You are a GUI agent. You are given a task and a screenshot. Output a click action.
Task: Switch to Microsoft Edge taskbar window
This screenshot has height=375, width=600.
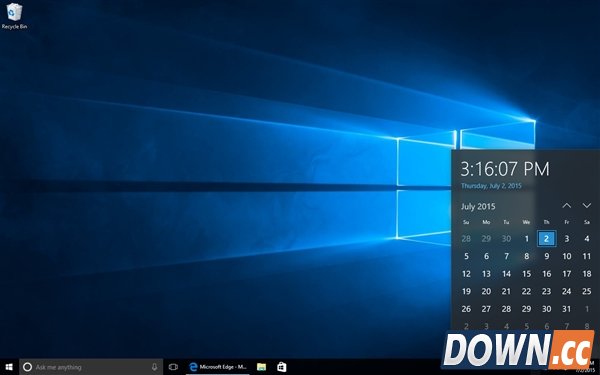click(x=218, y=367)
